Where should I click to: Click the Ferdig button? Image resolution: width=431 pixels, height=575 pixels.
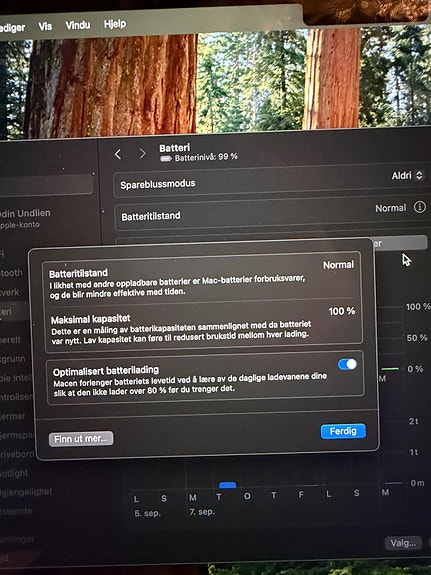click(343, 431)
